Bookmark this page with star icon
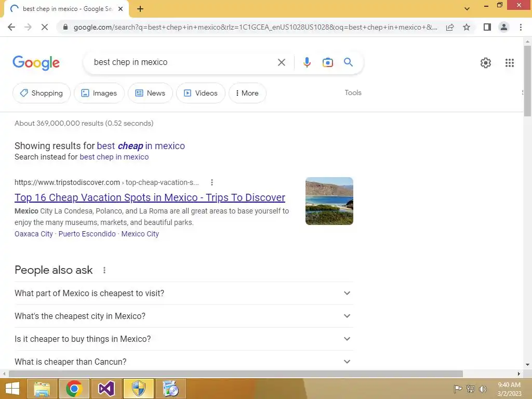Screen dimensions: 532x399 467,27
